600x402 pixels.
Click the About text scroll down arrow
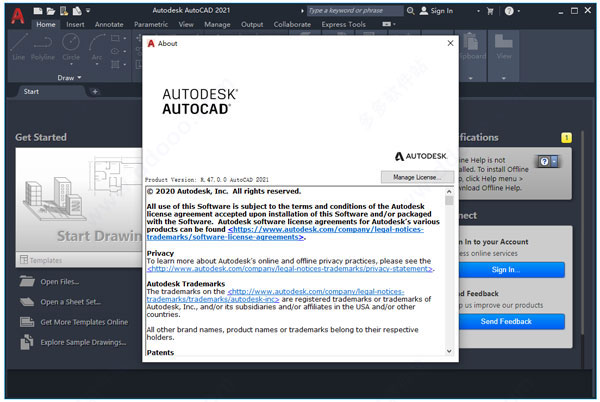click(x=449, y=351)
